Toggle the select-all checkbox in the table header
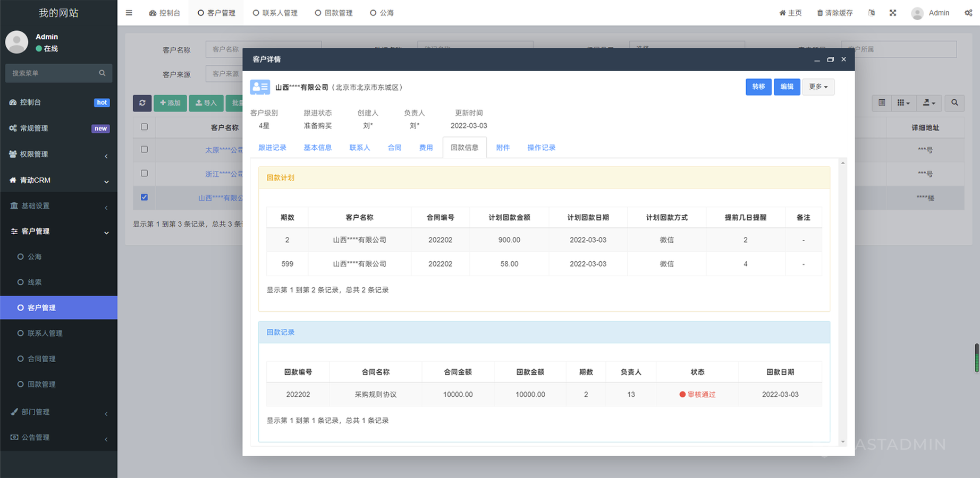 [144, 127]
